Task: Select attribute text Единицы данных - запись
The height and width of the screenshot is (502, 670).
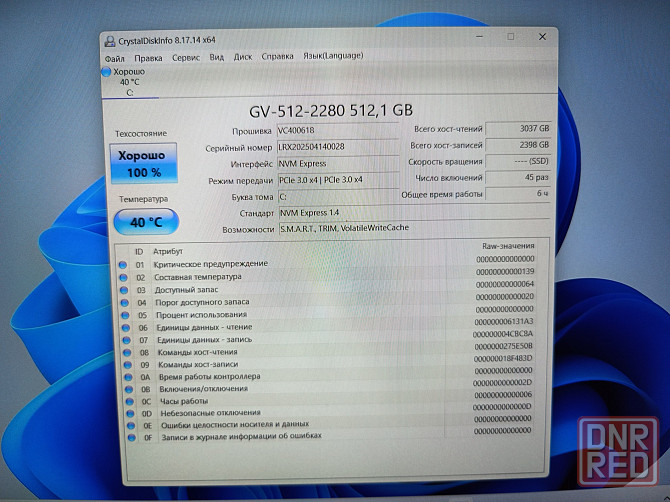Action: click(204, 340)
